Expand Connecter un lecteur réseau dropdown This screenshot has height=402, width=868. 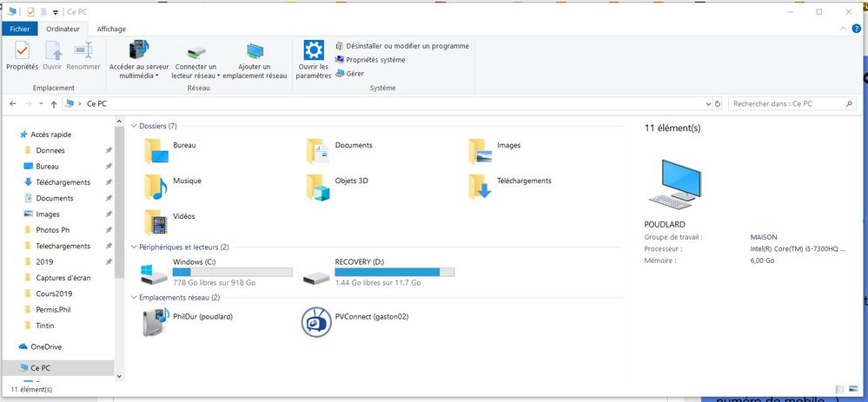click(218, 76)
